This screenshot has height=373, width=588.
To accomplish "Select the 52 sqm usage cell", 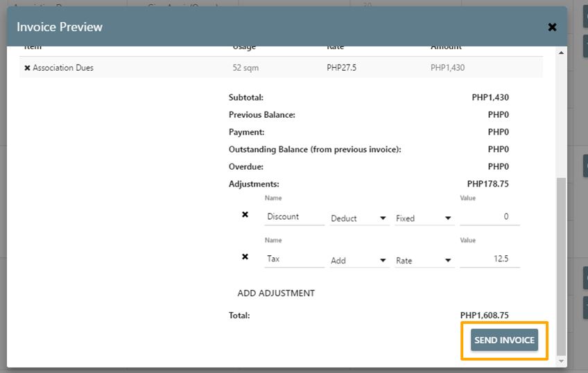I will tap(245, 68).
